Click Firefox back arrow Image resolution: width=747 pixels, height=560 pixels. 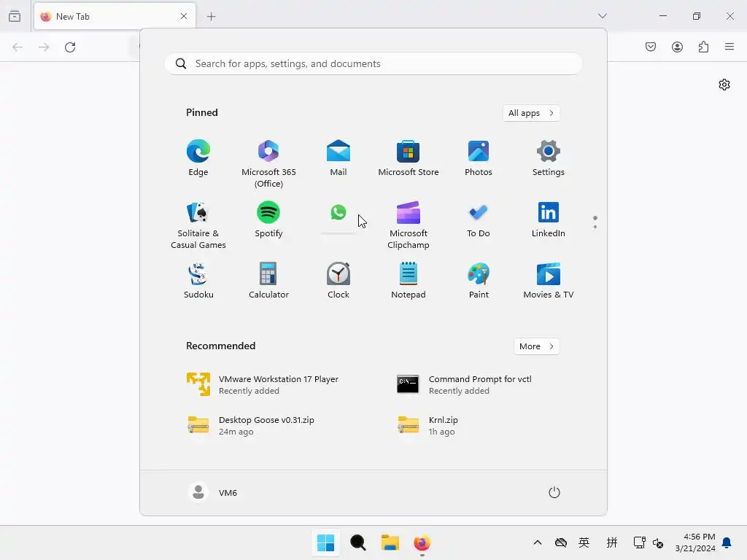tap(18, 47)
